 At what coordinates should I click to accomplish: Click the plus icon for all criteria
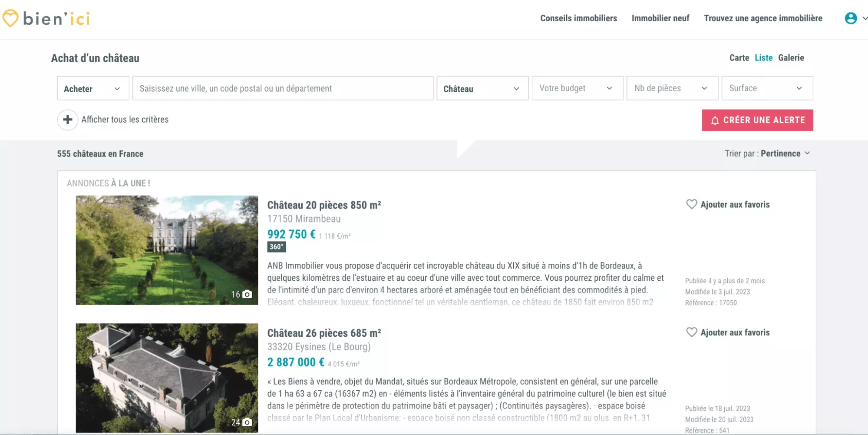tap(68, 120)
